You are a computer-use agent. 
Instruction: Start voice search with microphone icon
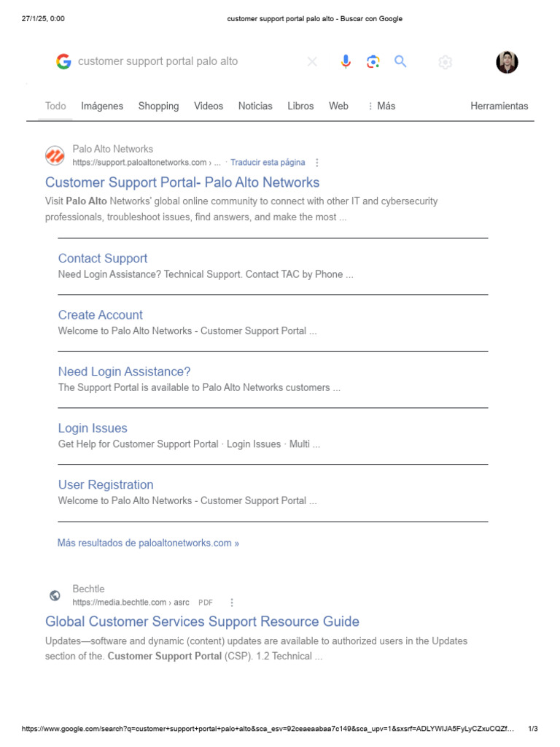pos(346,61)
